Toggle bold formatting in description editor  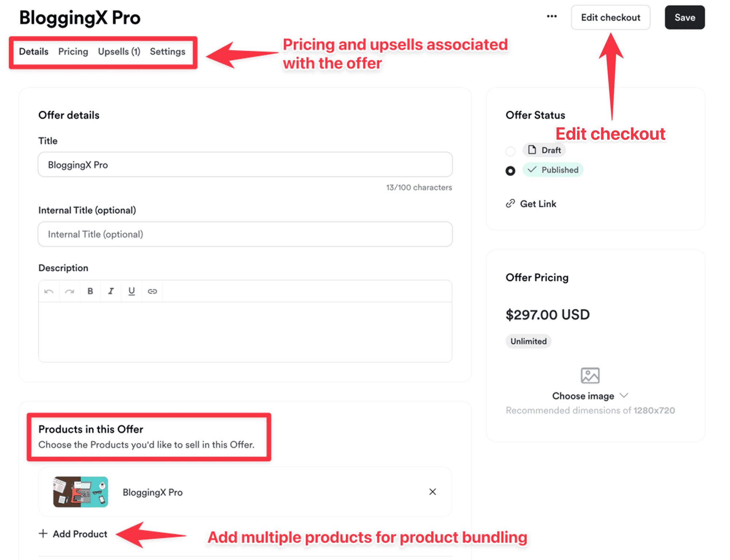click(90, 291)
